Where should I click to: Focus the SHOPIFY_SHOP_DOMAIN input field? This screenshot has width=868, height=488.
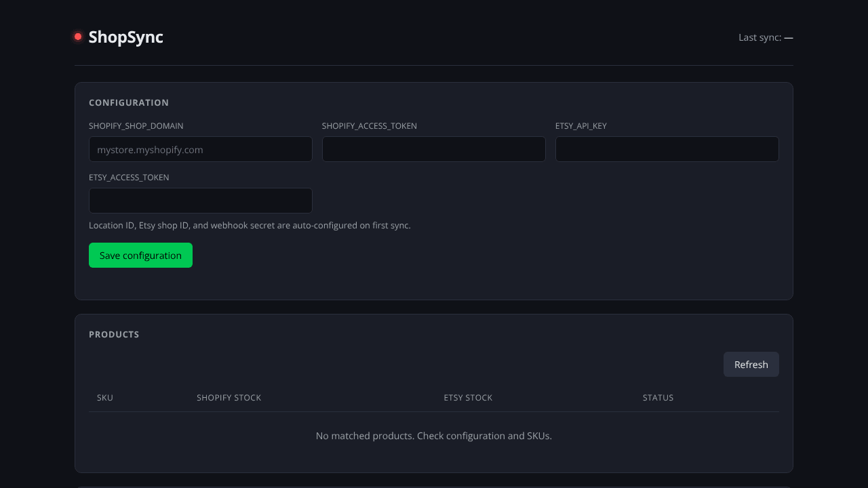(x=201, y=149)
